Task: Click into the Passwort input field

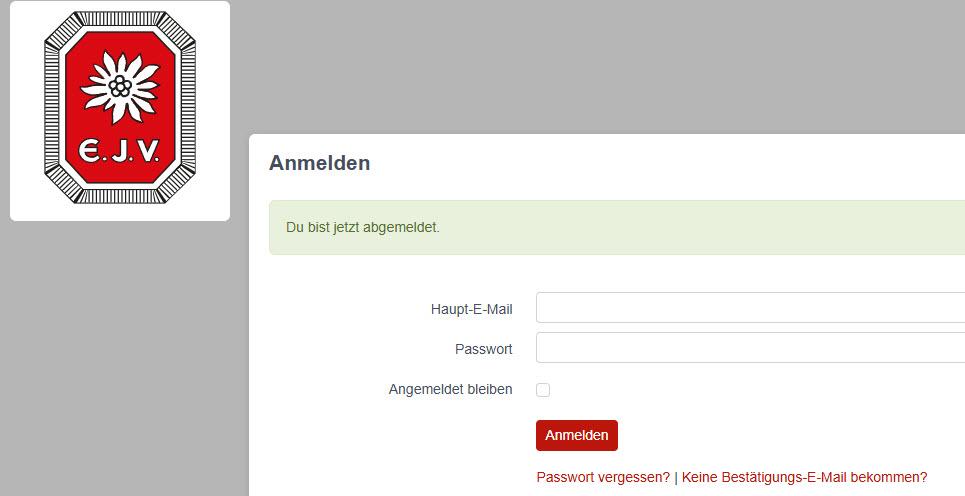Action: 750,348
